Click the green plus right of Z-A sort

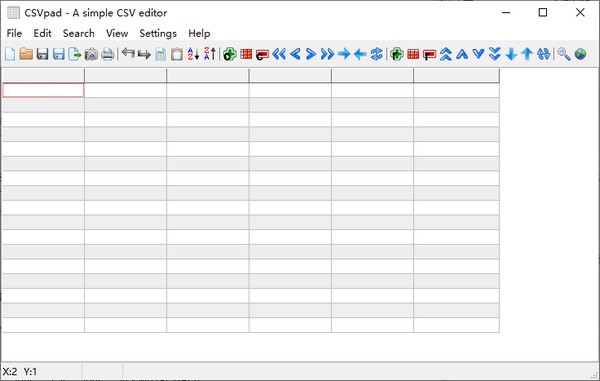point(230,54)
